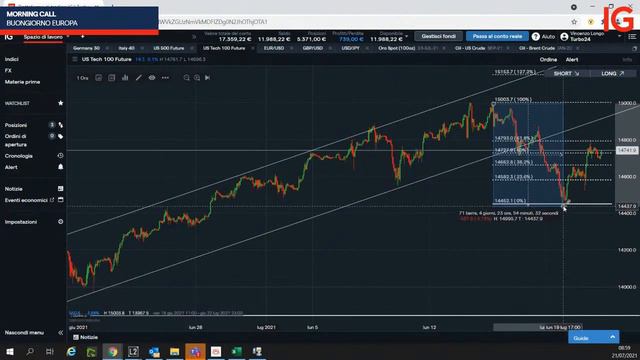This screenshot has height=360, width=640.
Task: Open the Italy 40 chart tab
Action: pyautogui.click(x=127, y=48)
